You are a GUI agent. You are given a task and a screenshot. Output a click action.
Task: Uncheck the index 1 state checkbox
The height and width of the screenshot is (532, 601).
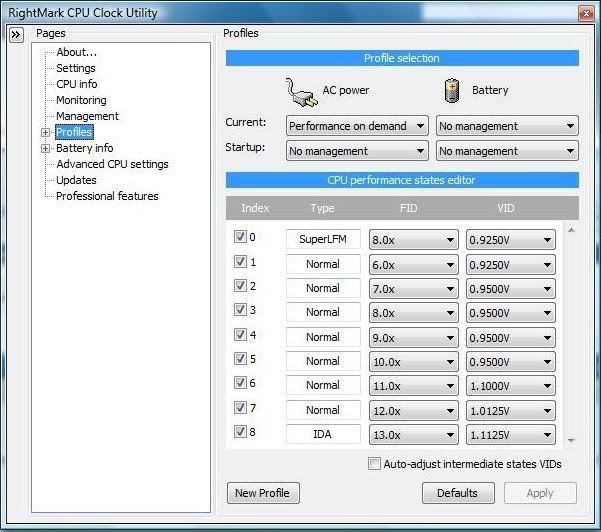point(240,261)
